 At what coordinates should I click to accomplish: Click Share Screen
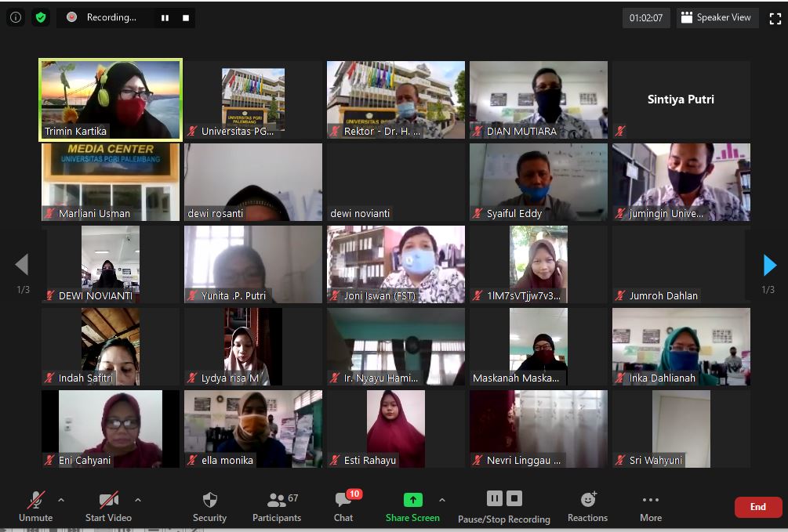coord(412,506)
